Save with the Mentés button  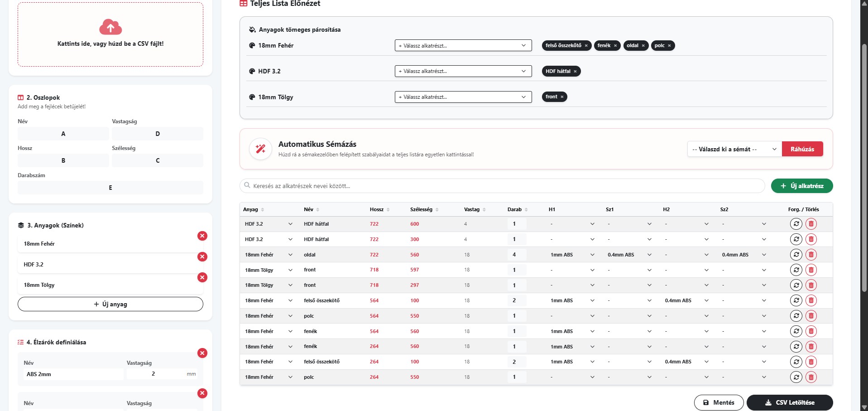pyautogui.click(x=719, y=402)
